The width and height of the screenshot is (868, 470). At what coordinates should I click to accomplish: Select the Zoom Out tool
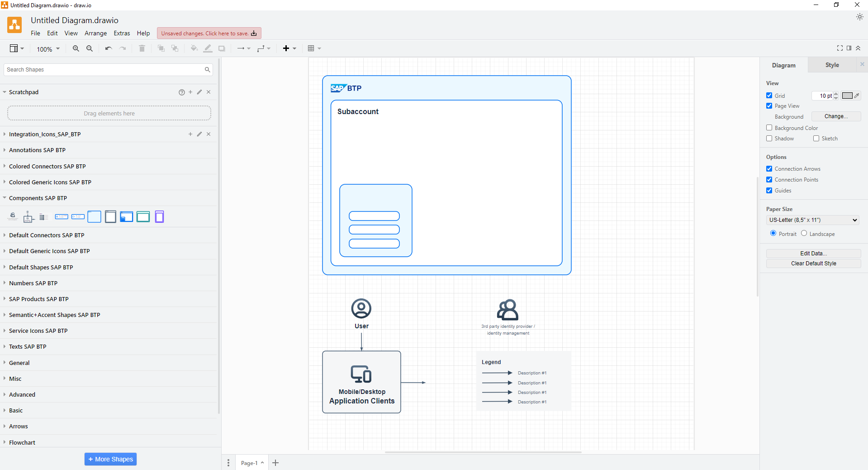tap(89, 48)
